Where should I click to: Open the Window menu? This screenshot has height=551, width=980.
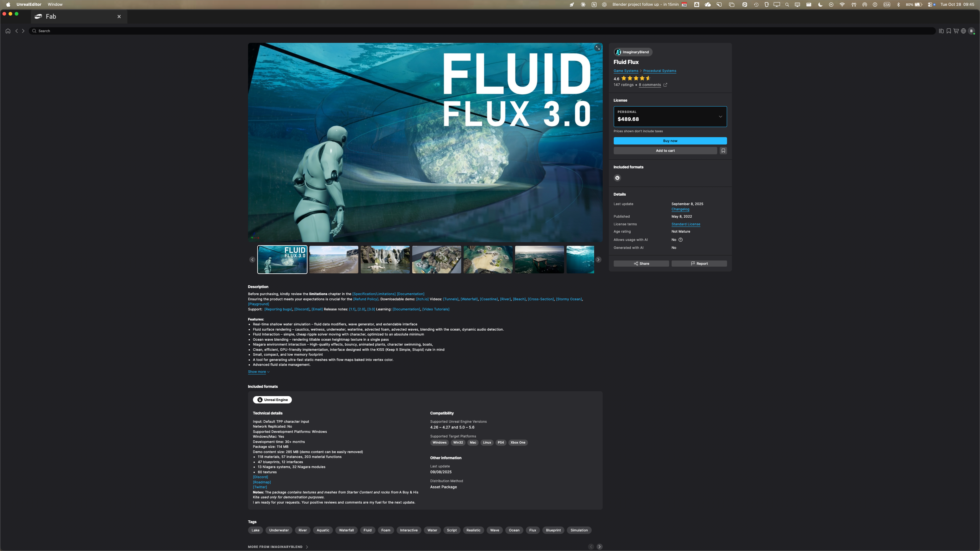click(55, 5)
